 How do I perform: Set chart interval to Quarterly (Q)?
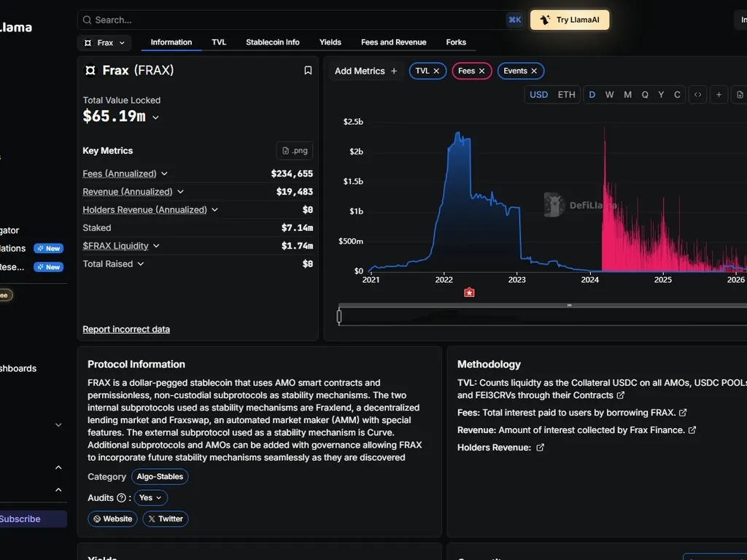(x=645, y=95)
